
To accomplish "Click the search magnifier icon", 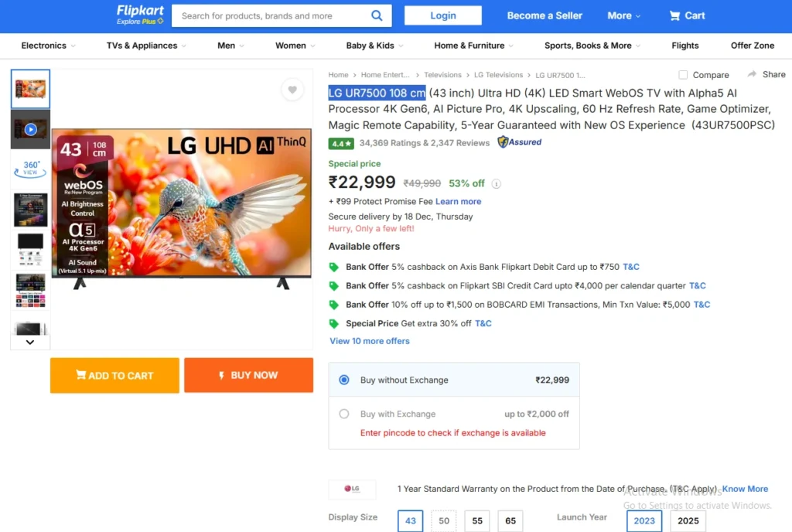I will click(x=377, y=15).
